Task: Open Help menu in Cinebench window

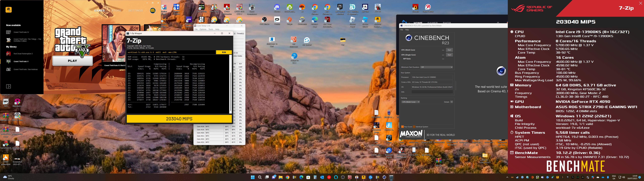Action: point(407,30)
